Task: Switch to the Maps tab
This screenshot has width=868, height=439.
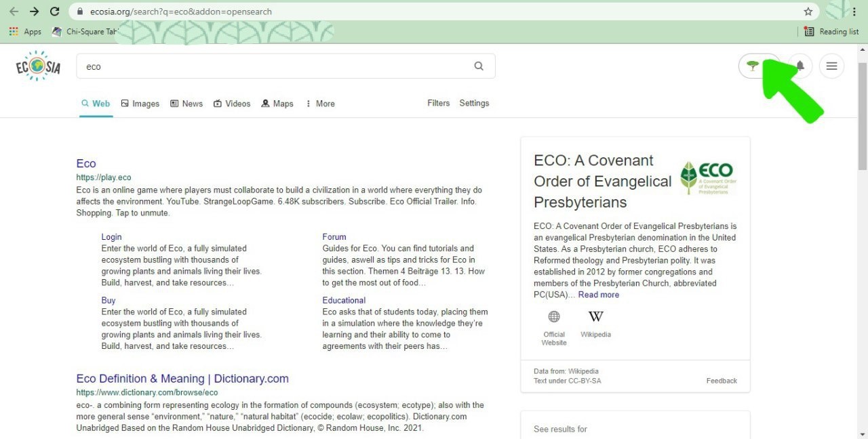Action: (277, 104)
